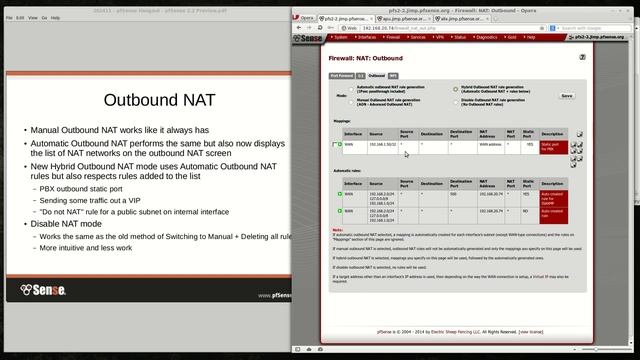The height and width of the screenshot is (360, 640).
Task: Open the Status menu in pfSense
Action: [x=459, y=38]
